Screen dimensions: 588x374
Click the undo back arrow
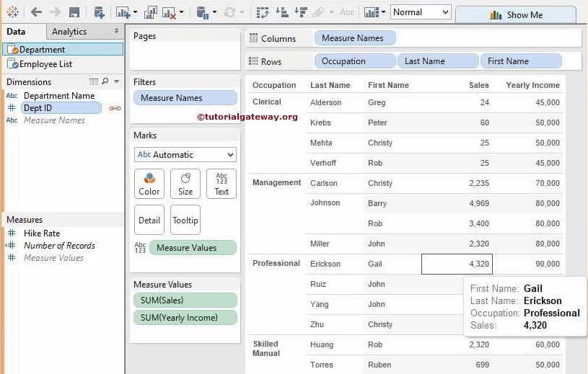coord(36,12)
